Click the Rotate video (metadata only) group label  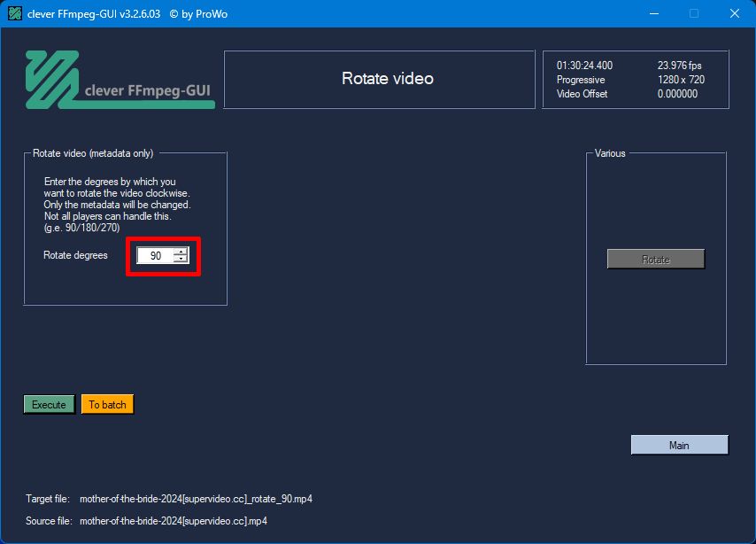point(93,153)
